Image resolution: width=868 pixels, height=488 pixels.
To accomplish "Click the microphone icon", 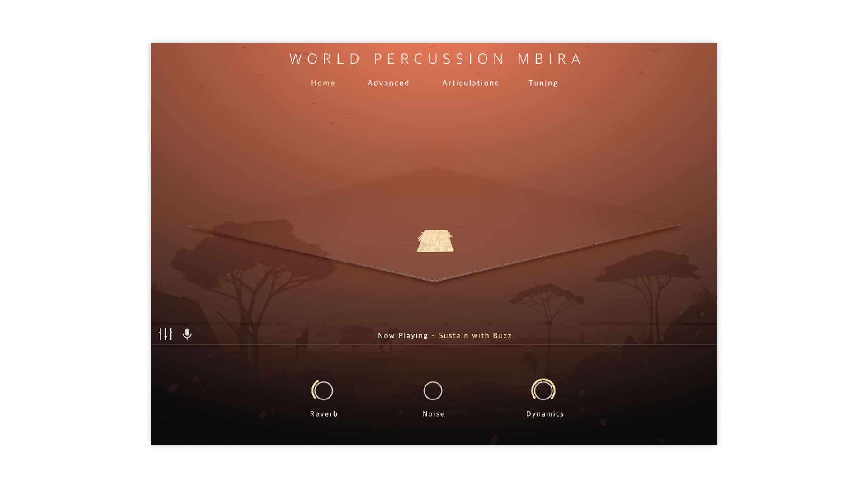I will tap(187, 334).
